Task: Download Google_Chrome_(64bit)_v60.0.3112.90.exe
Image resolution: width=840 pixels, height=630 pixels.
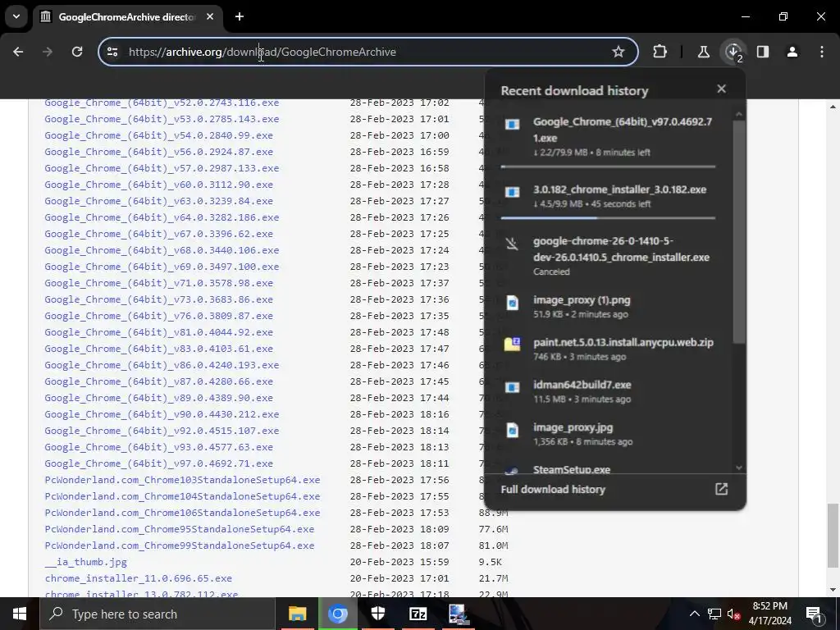Action: click(x=158, y=185)
